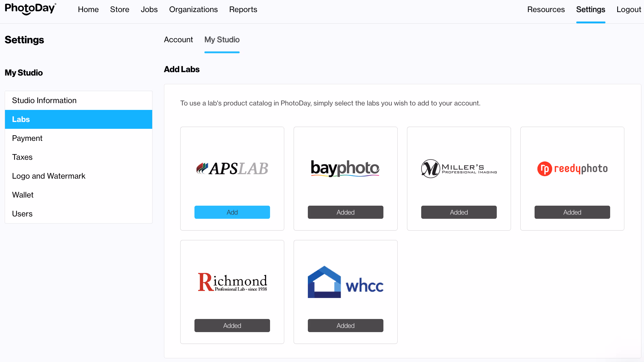Click the Settings page heading
Viewport: 644px width, 362px height.
(24, 40)
